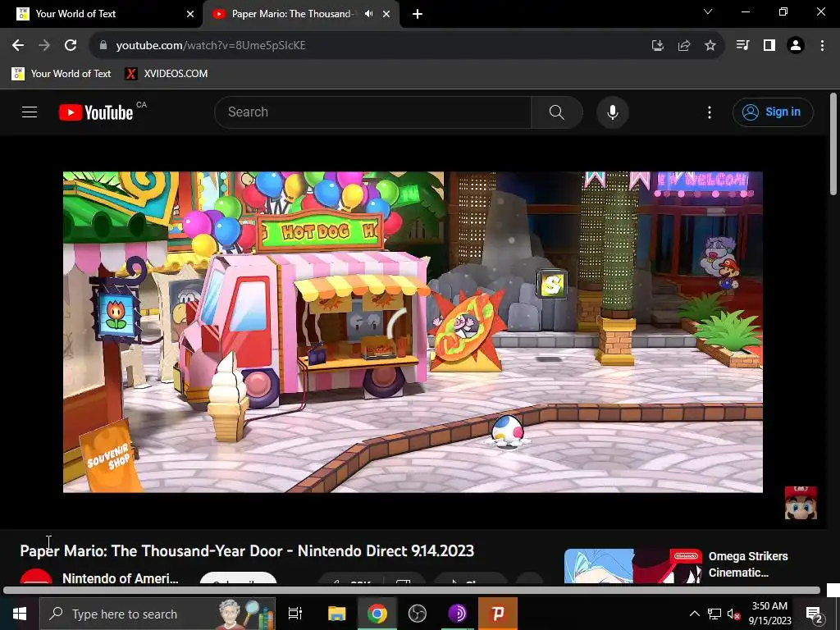
Task: Reload the page with refresh icon
Action: pyautogui.click(x=71, y=45)
